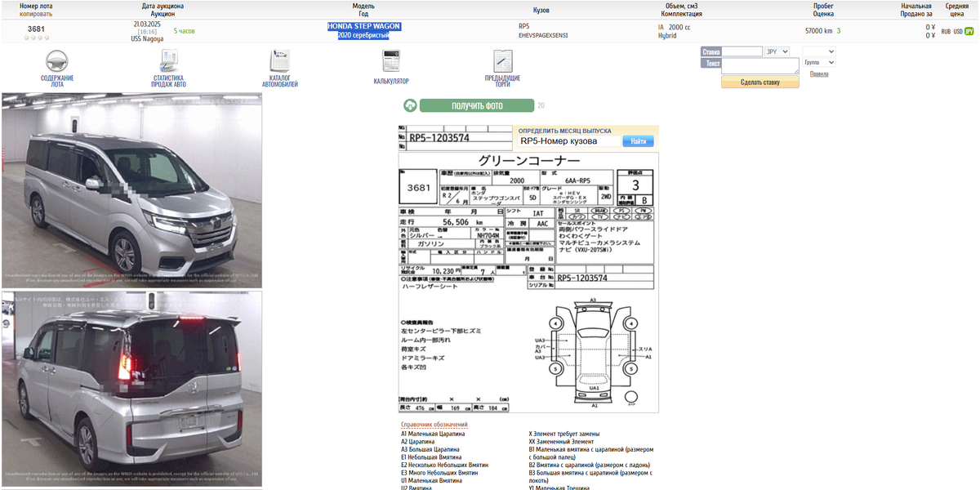Screen dimensions: 980x490
Task: Click the lot rating stars under 3681
Action: click(36, 38)
